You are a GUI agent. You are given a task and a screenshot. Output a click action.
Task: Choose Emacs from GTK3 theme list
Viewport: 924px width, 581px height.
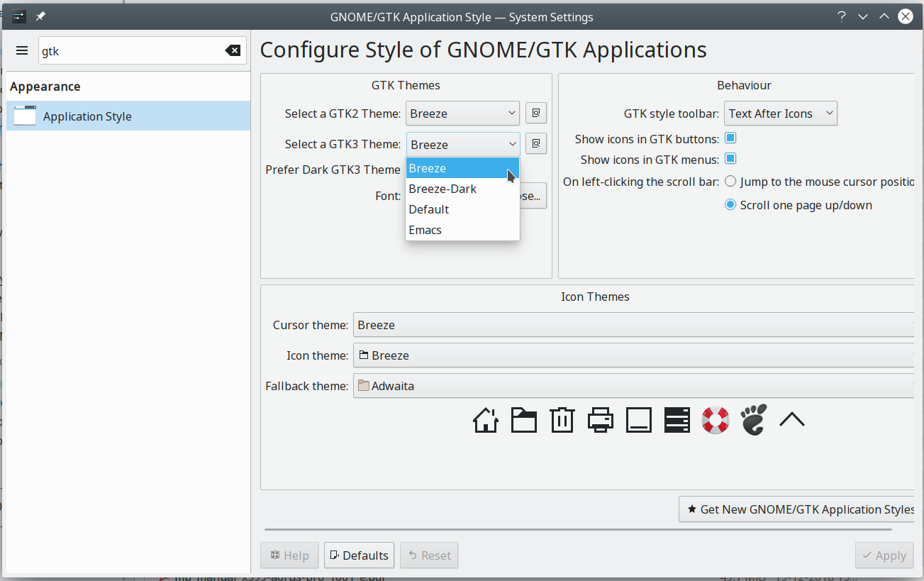click(462, 230)
